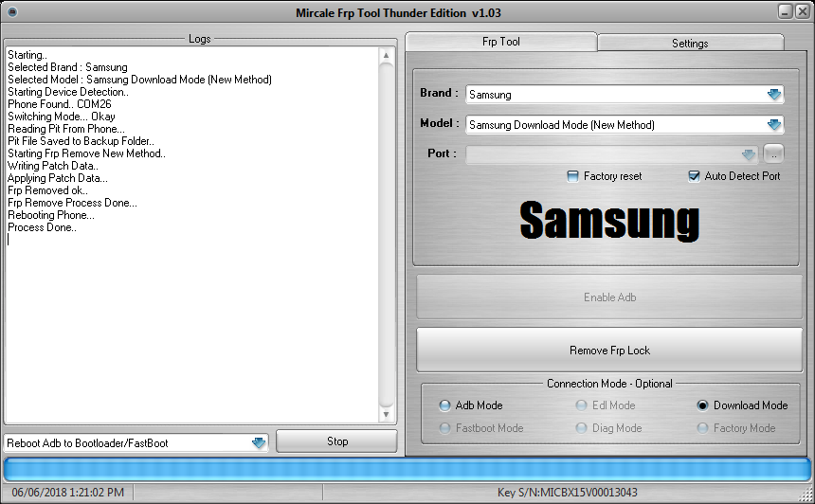Click the 'Frp Removed ok..' log line
The height and width of the screenshot is (504, 815).
47,190
